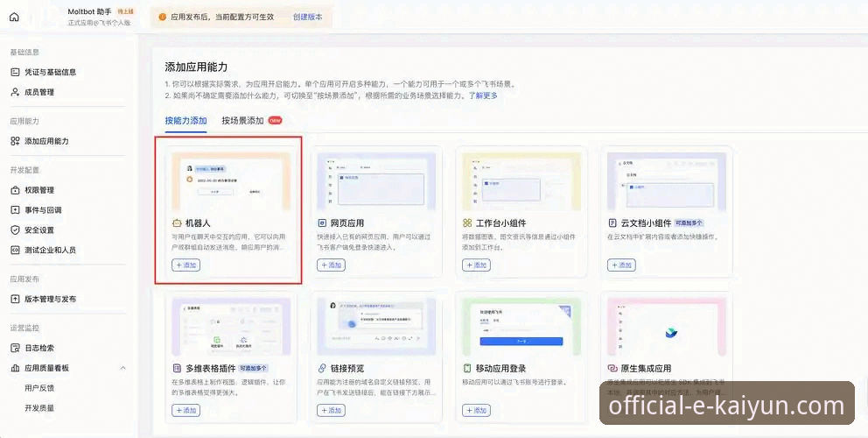Click the 了解更多 link
The image size is (868, 438).
click(483, 95)
